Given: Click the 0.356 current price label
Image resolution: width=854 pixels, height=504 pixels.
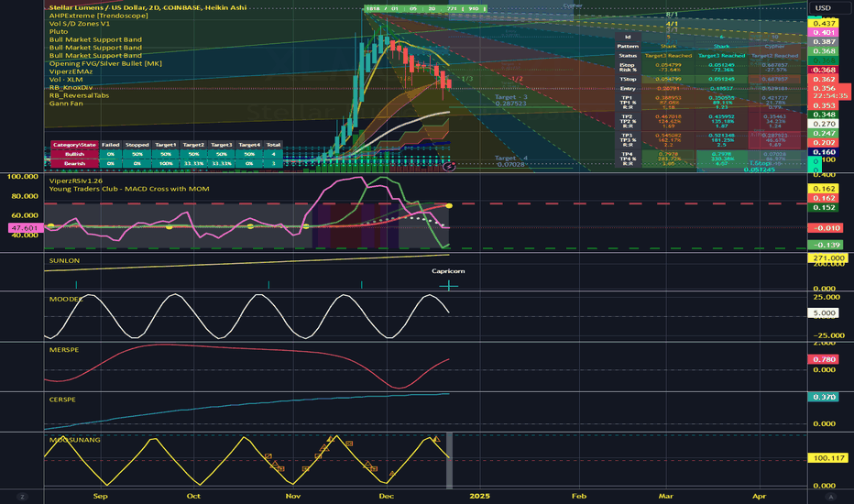Looking at the screenshot, I should [824, 88].
